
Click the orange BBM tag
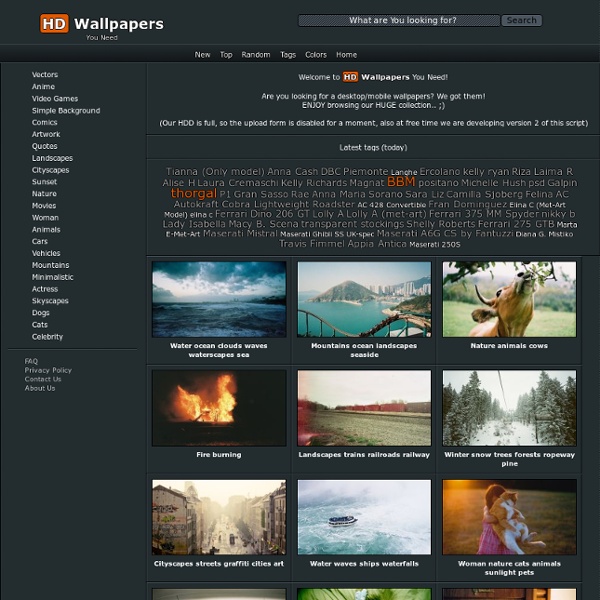tap(401, 182)
